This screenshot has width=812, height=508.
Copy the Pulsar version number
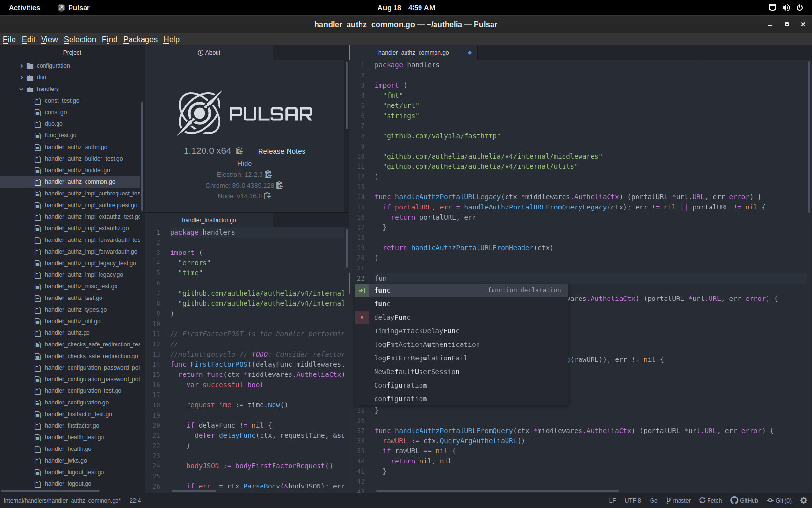tap(239, 151)
